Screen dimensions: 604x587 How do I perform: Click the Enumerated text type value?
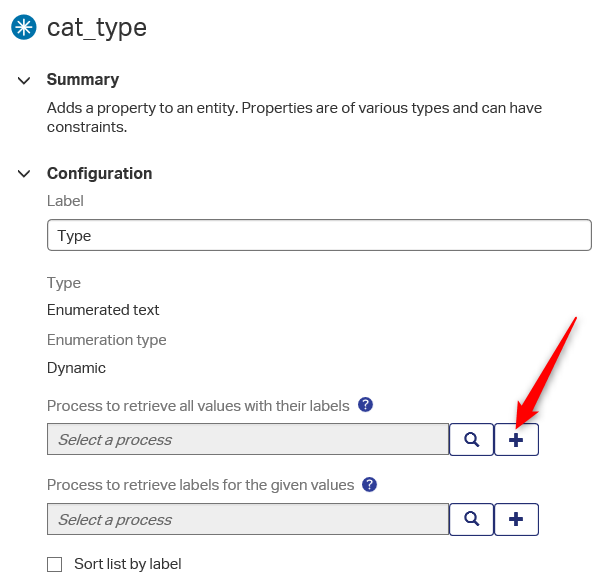[x=103, y=310]
